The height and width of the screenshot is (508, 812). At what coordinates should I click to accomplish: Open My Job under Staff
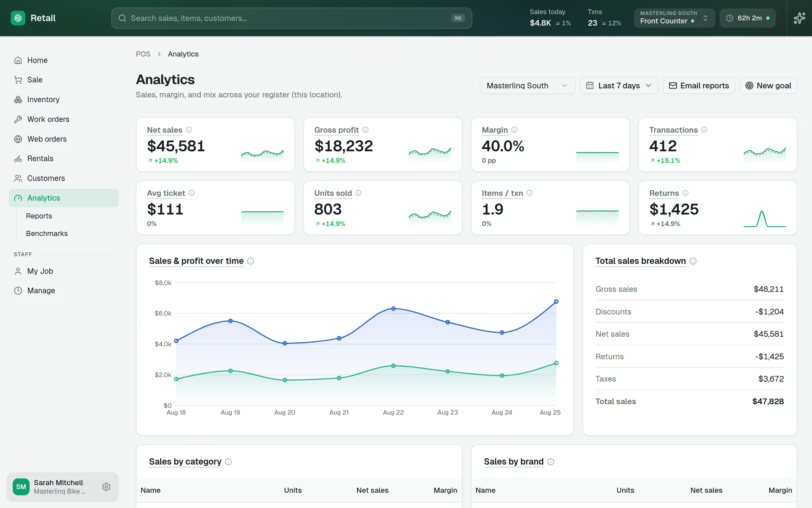[x=64, y=271]
